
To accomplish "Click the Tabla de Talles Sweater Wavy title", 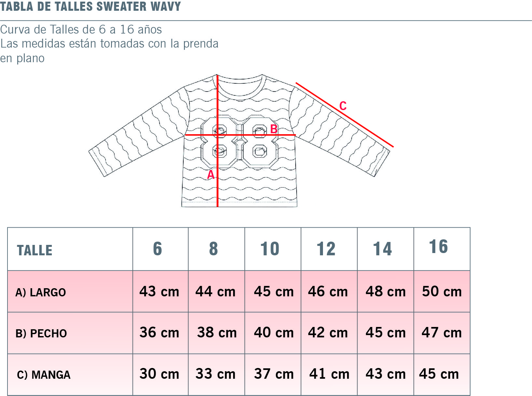I will 91,6.
